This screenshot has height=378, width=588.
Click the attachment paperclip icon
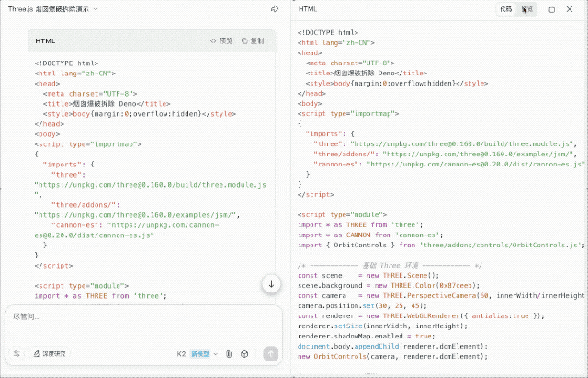pyautogui.click(x=229, y=354)
